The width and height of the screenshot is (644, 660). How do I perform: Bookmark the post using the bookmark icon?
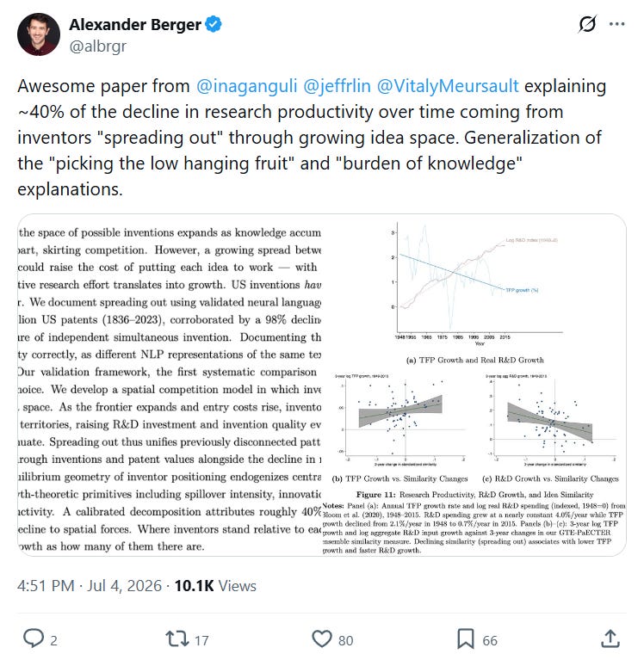466,638
